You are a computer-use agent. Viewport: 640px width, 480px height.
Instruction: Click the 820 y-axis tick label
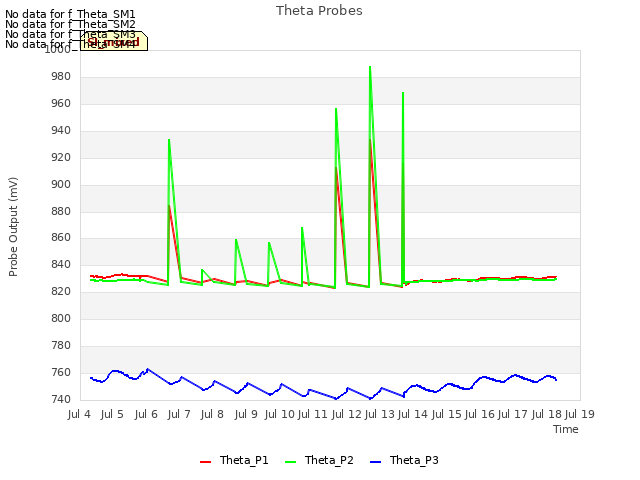[x=61, y=292]
